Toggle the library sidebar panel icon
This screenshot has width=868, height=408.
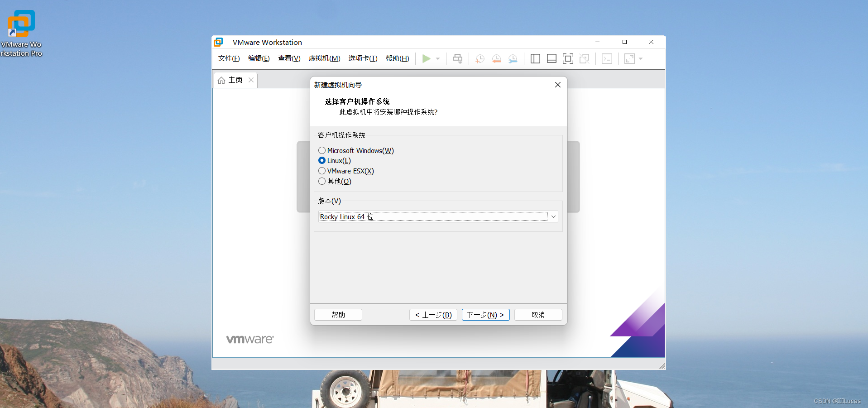click(535, 59)
